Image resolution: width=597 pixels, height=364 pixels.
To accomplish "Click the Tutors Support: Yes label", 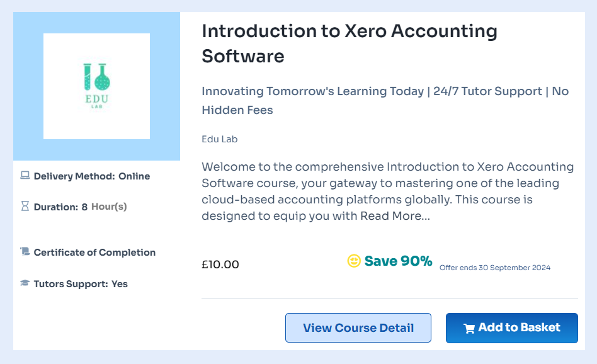I will pyautogui.click(x=81, y=284).
